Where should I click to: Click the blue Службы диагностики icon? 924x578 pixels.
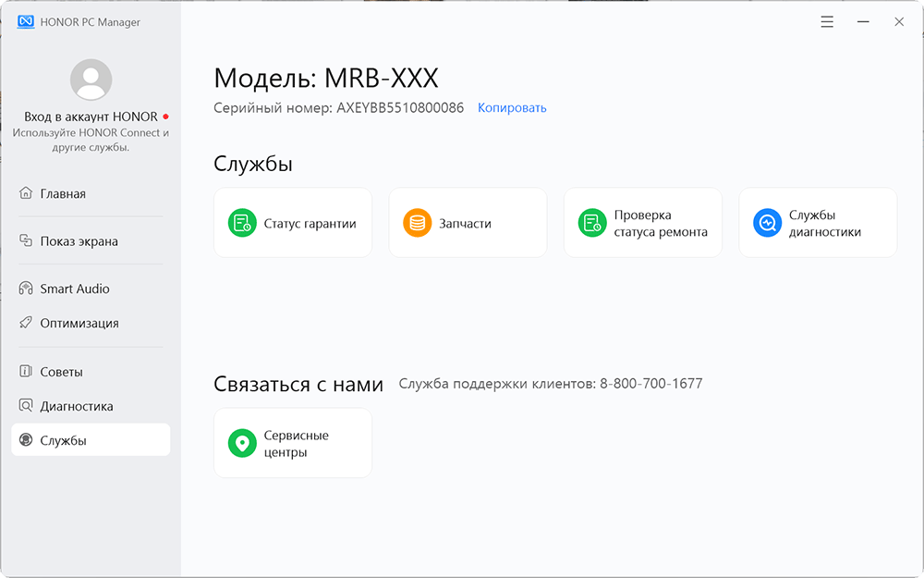click(x=767, y=223)
